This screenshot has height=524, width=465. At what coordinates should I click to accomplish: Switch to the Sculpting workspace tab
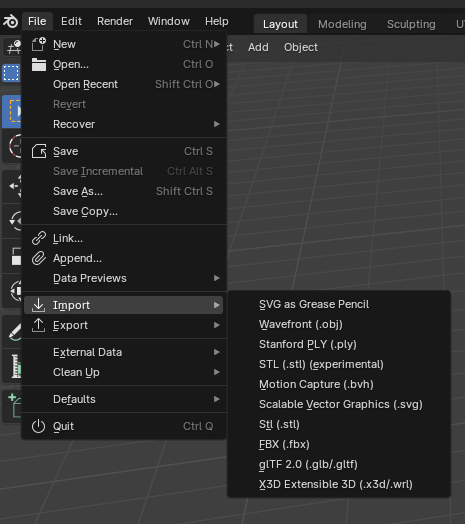pyautogui.click(x=411, y=24)
